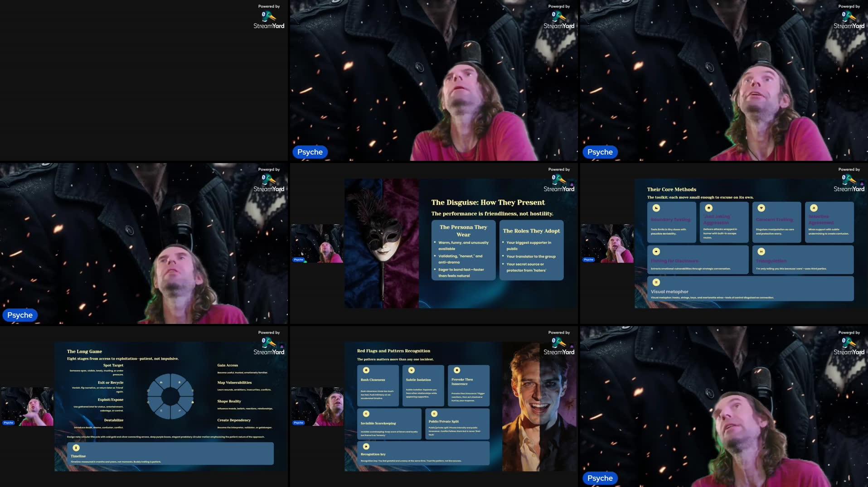Toggle the Psyche badge in the bottom-right frame
Screen dimensions: 868x487
(600, 478)
